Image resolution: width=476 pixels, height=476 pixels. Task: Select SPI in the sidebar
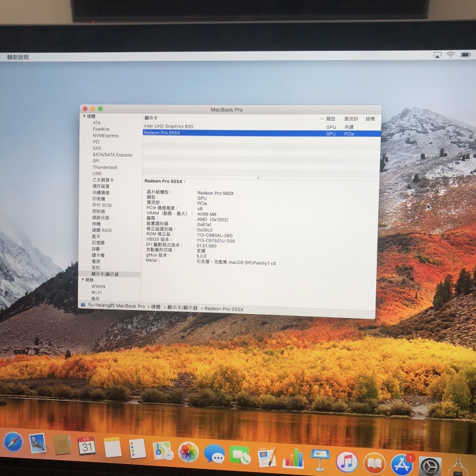(96, 161)
